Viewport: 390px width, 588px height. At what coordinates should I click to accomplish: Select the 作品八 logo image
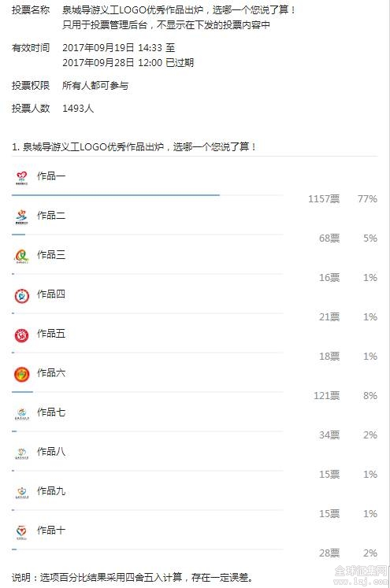(22, 453)
